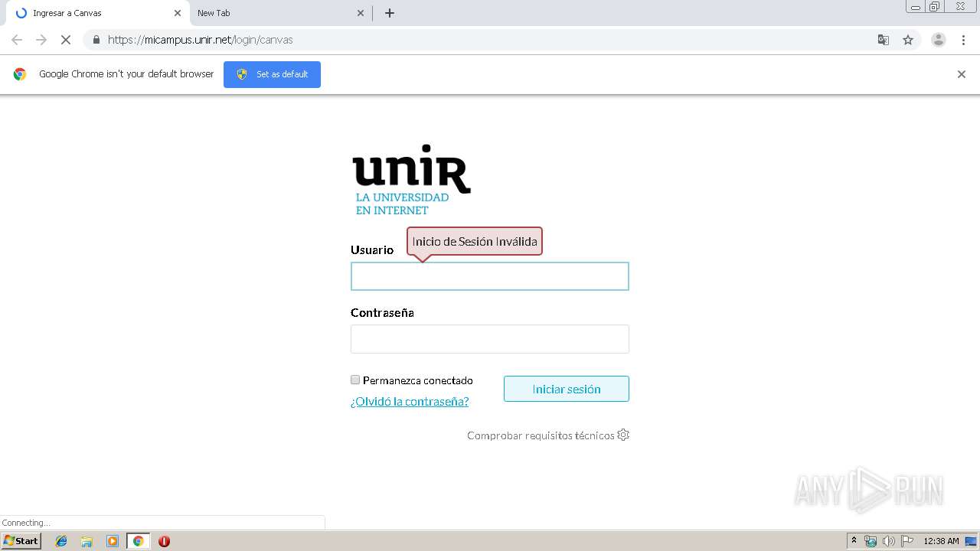980x551 pixels.
Task: Bookmark this page with star
Action: pyautogui.click(x=908, y=40)
